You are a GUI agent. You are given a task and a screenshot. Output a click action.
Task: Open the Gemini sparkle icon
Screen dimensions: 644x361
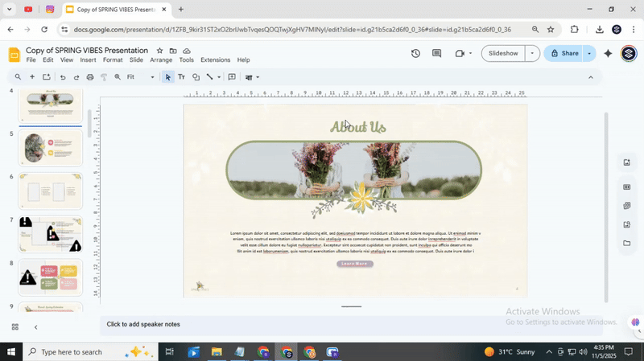(x=608, y=53)
